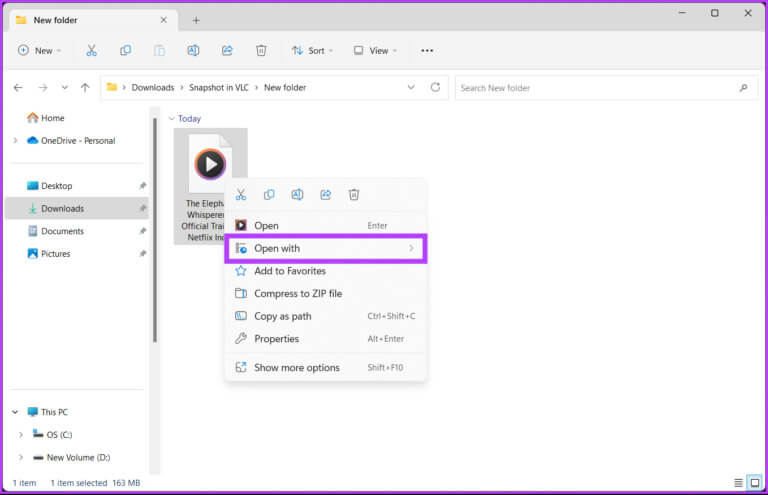This screenshot has width=768, height=495.
Task: Go up one folder level with the Up arrow
Action: pos(85,88)
